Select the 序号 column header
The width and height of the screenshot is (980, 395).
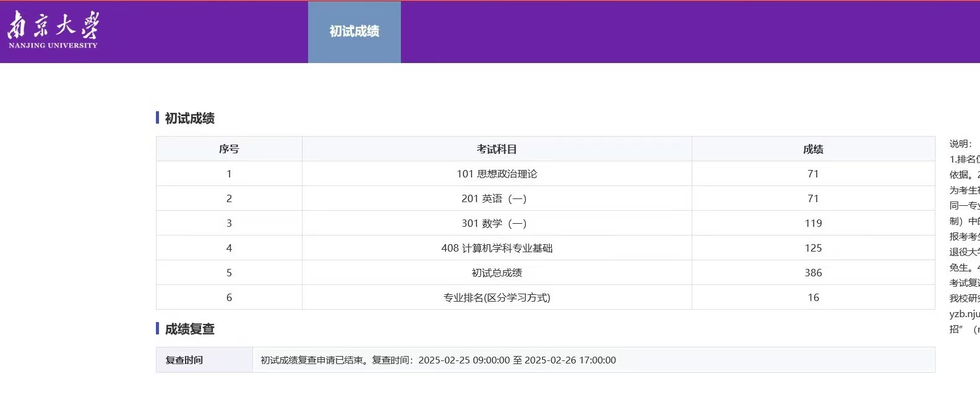pyautogui.click(x=229, y=149)
